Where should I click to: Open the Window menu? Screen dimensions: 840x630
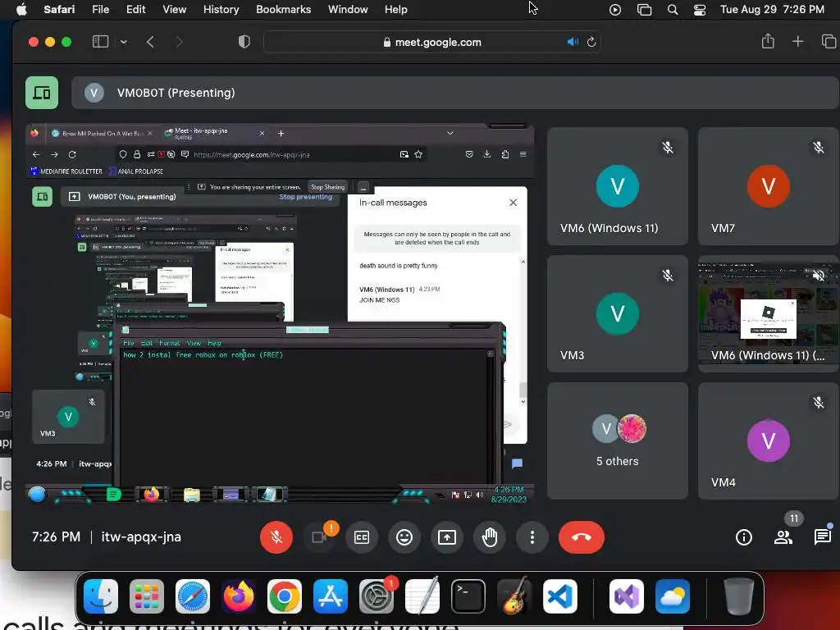348,9
